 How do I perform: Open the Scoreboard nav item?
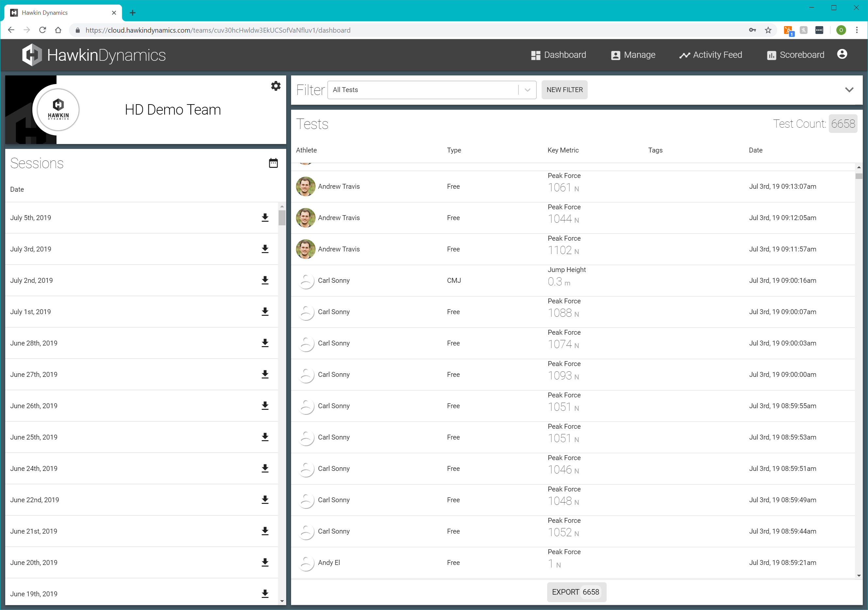(795, 55)
